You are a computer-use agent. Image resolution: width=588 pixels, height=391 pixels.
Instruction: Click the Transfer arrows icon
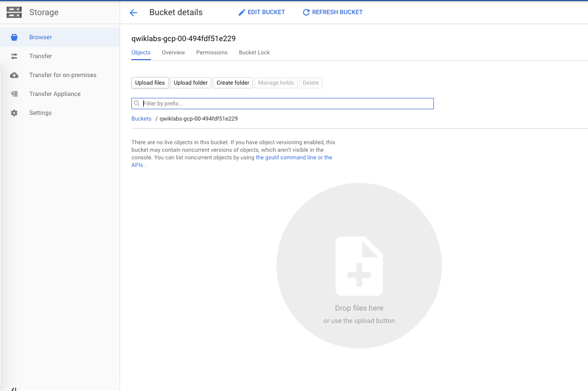coord(14,56)
